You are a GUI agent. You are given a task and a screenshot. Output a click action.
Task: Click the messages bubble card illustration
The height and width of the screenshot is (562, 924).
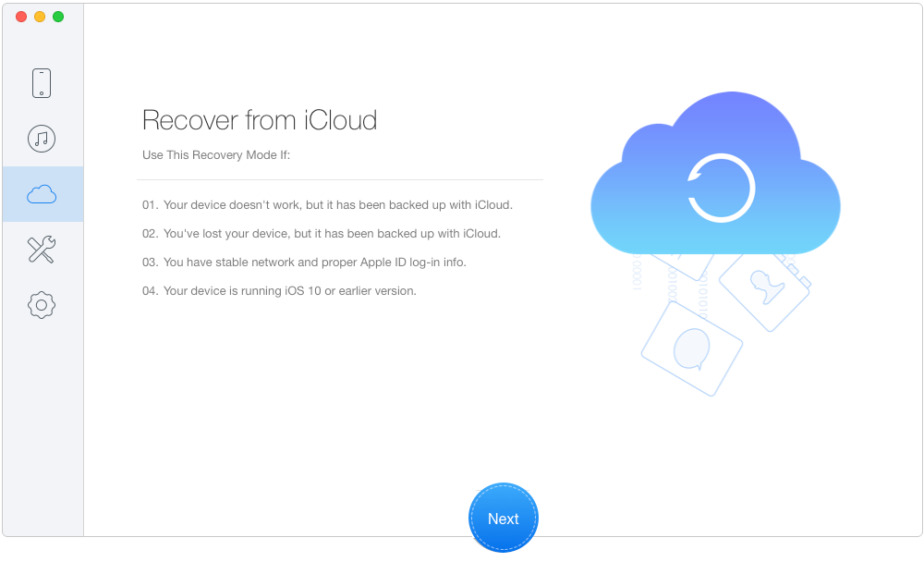692,348
